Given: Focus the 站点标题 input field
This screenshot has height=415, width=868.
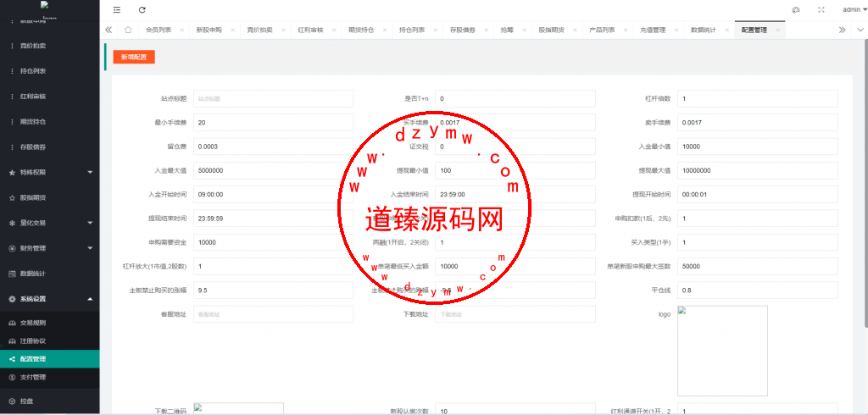Looking at the screenshot, I should pyautogui.click(x=273, y=98).
